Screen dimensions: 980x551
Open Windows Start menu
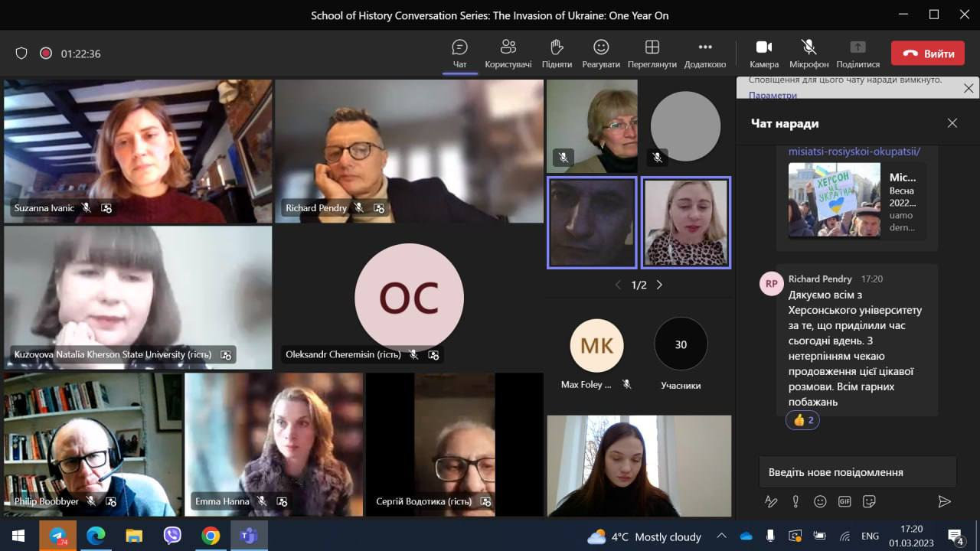click(x=18, y=536)
